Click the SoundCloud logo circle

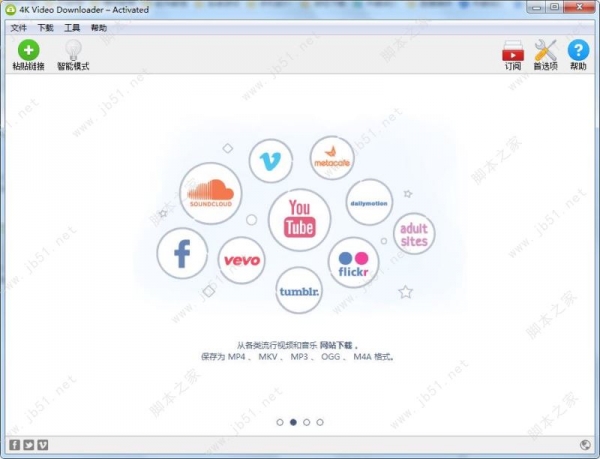click(211, 193)
